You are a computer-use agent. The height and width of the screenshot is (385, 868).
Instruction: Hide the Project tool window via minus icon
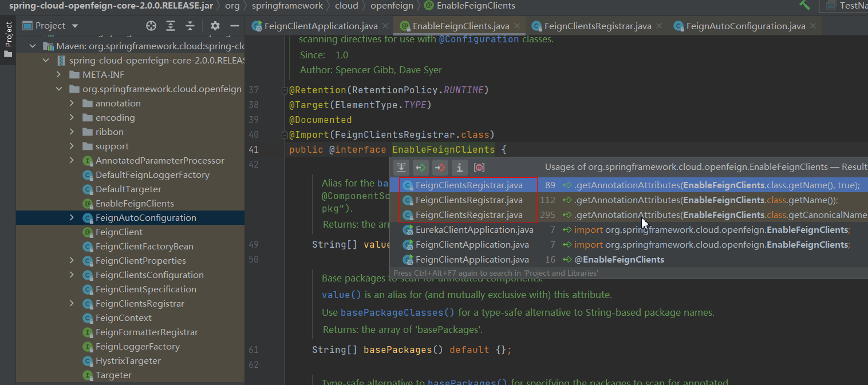234,26
